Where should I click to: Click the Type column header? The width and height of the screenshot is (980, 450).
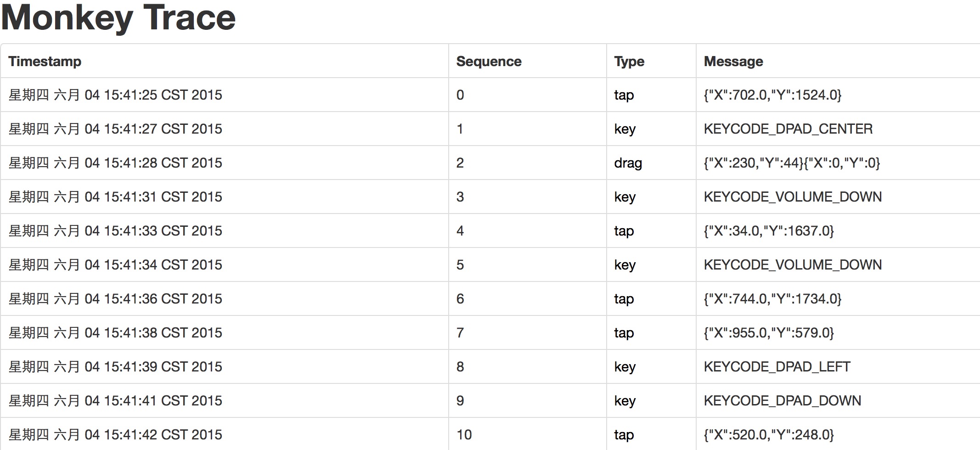pyautogui.click(x=629, y=62)
